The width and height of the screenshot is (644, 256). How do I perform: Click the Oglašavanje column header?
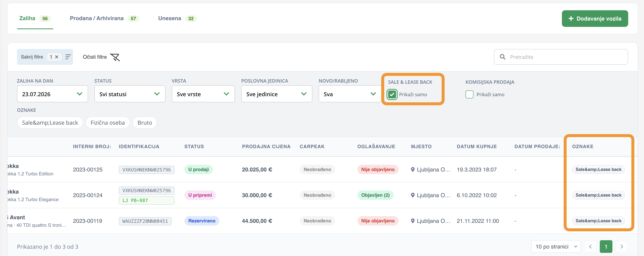(x=376, y=146)
